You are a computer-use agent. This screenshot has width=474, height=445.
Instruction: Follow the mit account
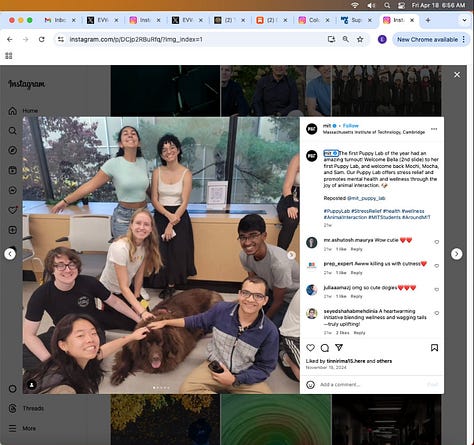[x=351, y=126]
